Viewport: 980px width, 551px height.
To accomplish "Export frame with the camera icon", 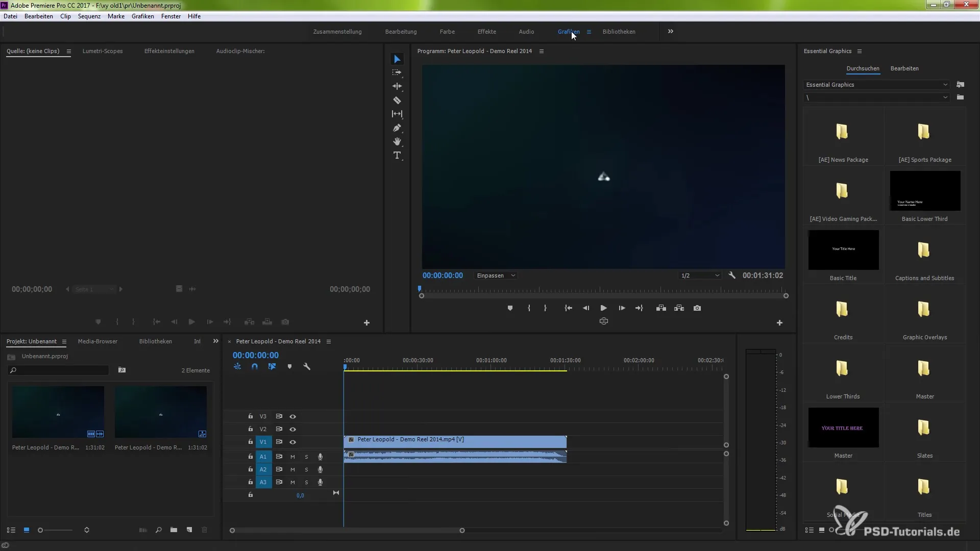I will coord(697,308).
